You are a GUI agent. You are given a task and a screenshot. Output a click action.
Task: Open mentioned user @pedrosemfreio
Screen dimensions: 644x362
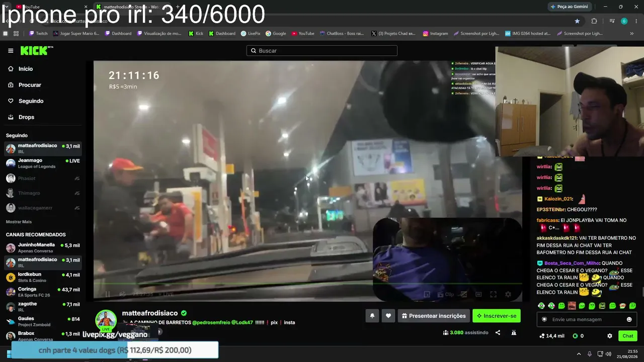[x=211, y=323]
